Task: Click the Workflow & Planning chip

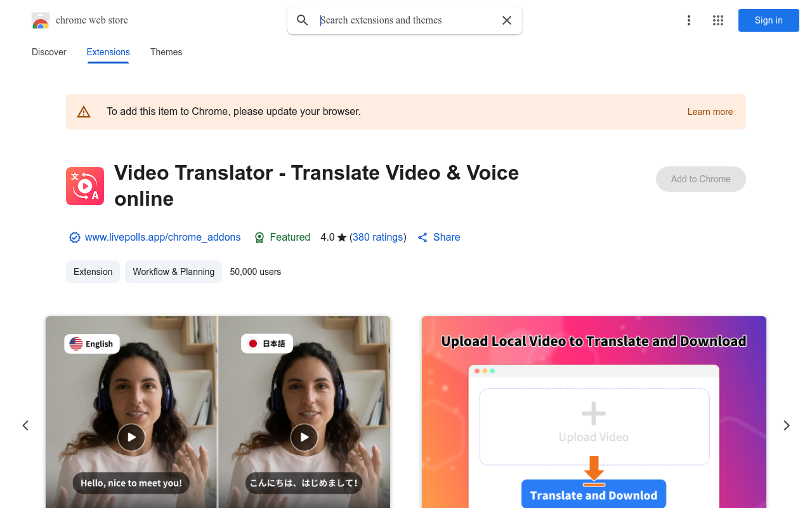Action: click(173, 272)
